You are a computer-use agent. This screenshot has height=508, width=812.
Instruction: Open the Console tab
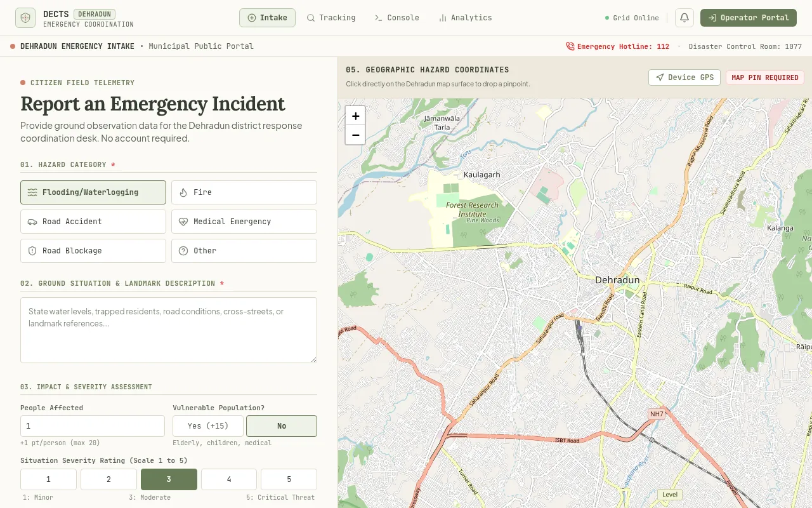click(397, 18)
